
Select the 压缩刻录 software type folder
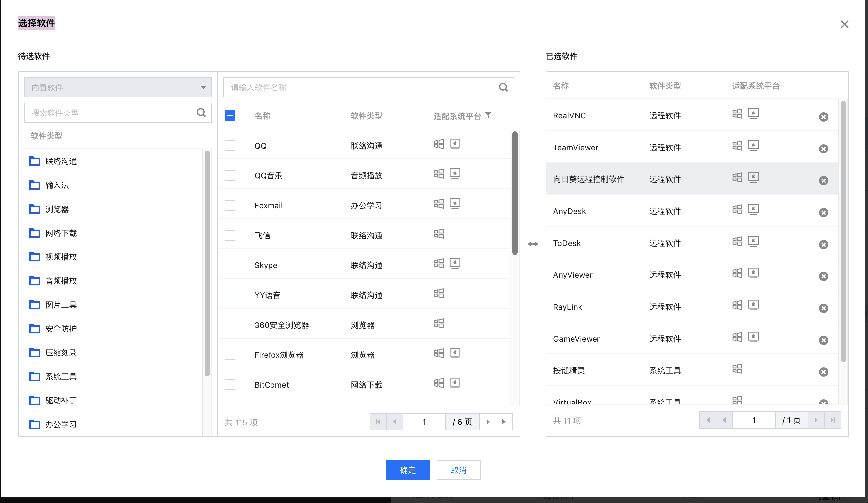click(54, 352)
